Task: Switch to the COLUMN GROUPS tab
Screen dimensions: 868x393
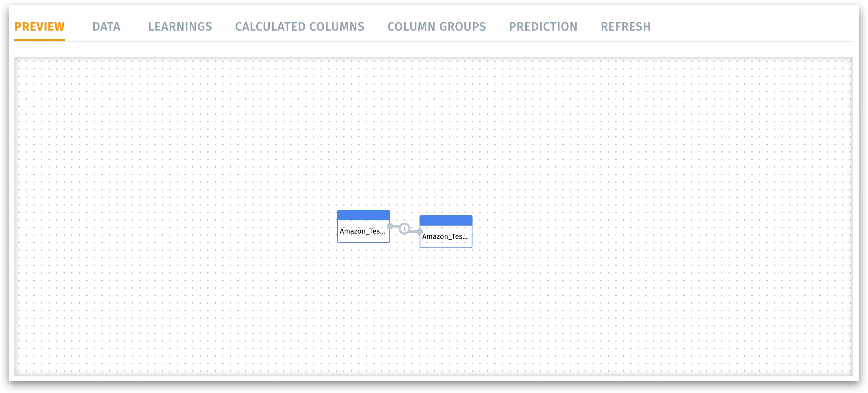Action: point(436,26)
